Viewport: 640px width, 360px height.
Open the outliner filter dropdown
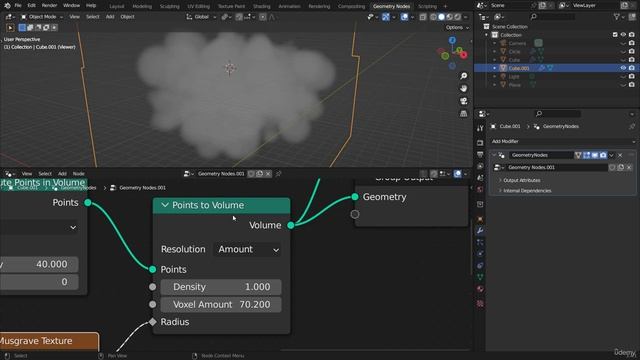click(x=618, y=17)
